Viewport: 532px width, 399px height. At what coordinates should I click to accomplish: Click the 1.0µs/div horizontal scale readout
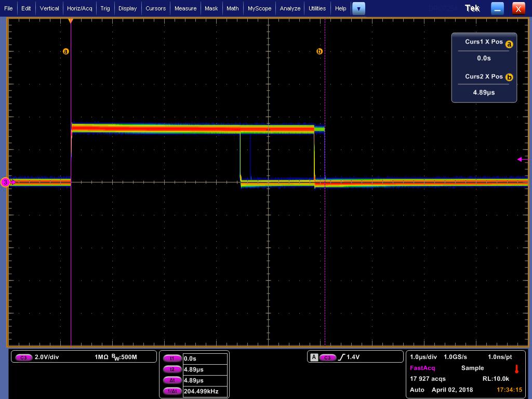pos(423,357)
